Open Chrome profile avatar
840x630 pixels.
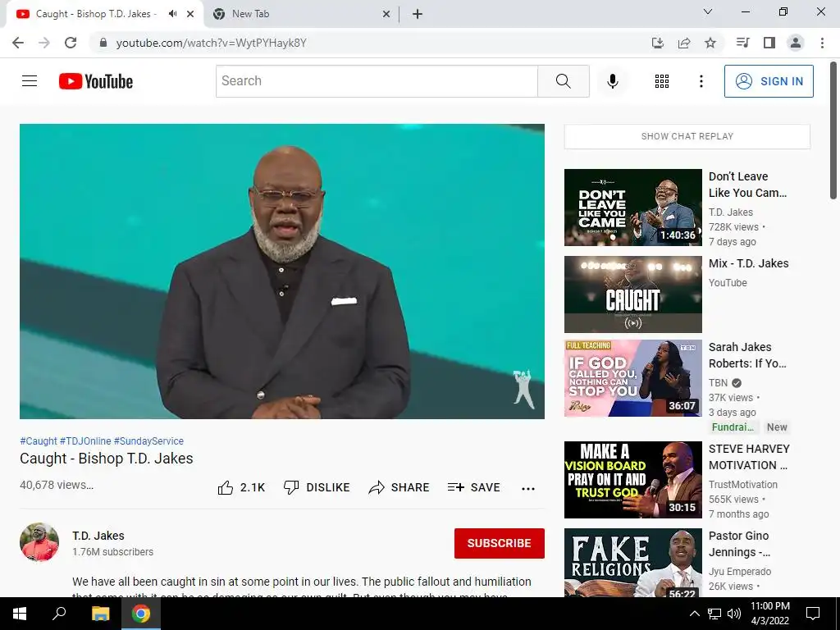pos(796,43)
